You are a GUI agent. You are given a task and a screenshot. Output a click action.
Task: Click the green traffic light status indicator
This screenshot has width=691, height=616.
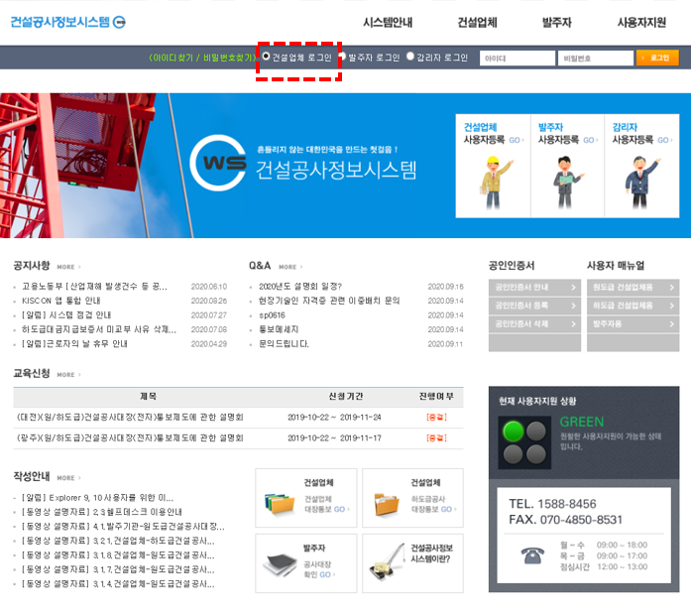pos(514,431)
